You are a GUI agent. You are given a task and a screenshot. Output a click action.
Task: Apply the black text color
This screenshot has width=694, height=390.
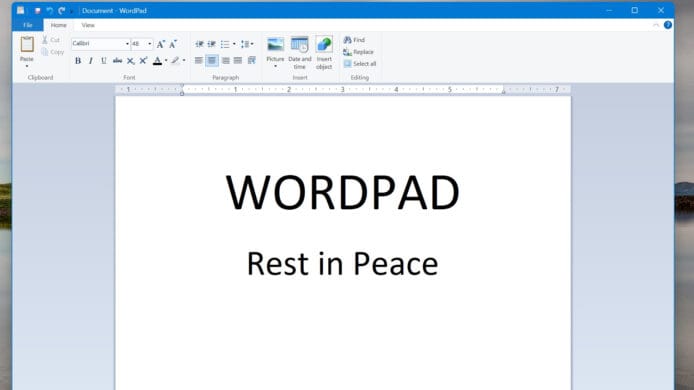[x=157, y=61]
